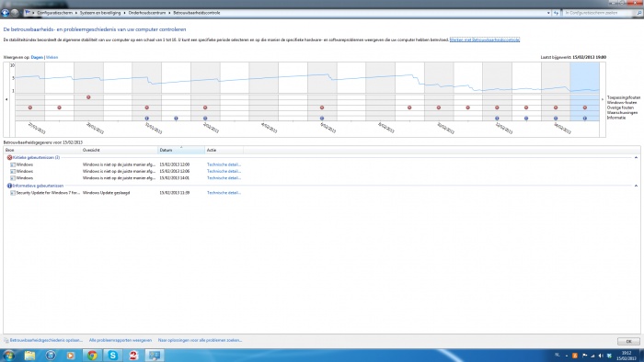
Task: Open Windows Explorer folder icon in taskbar
Action: click(x=29, y=355)
